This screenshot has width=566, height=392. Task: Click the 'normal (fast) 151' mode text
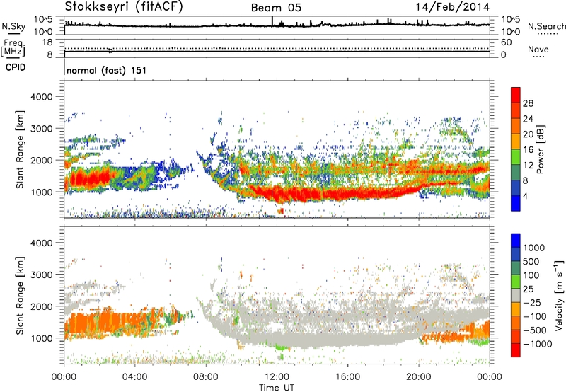(x=107, y=70)
